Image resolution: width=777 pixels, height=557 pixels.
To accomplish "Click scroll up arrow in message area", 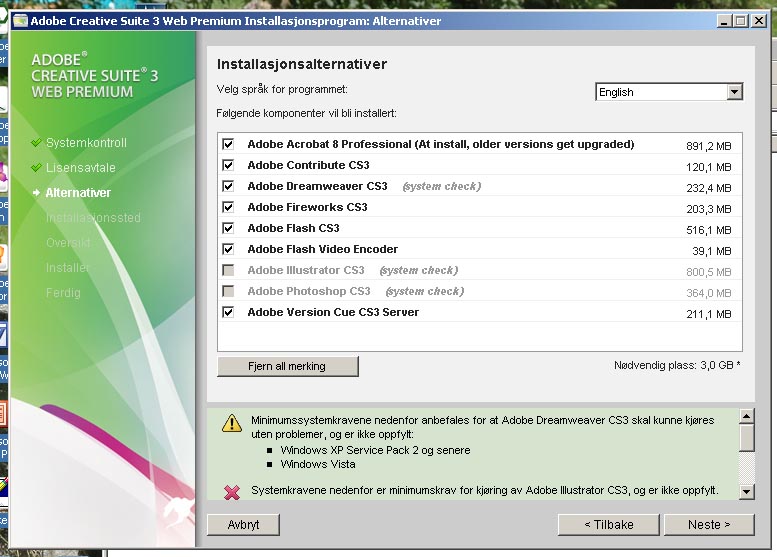I will [746, 416].
